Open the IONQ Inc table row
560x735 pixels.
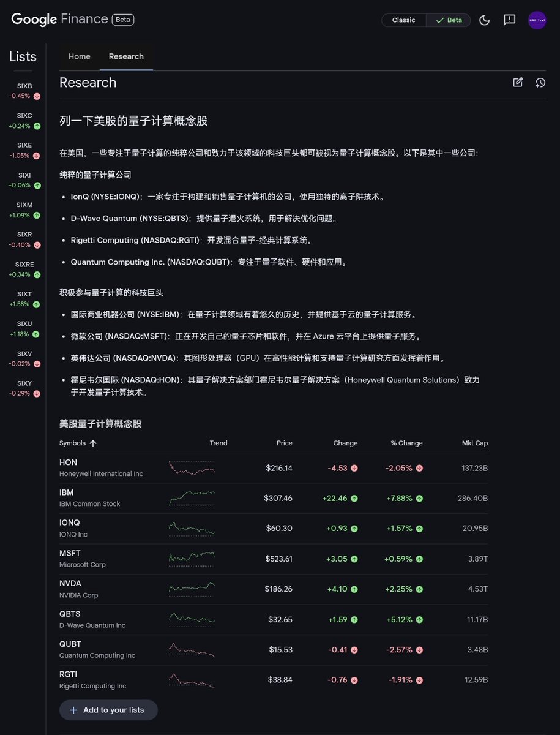pos(274,529)
